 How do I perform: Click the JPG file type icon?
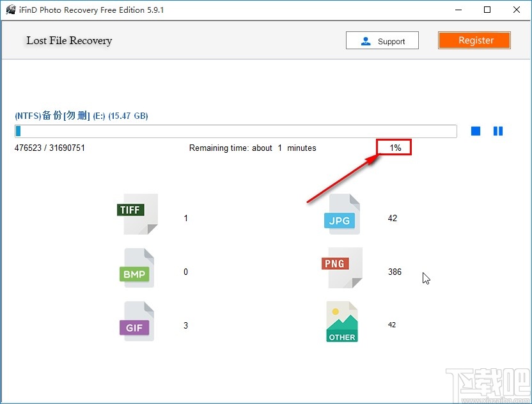point(342,214)
